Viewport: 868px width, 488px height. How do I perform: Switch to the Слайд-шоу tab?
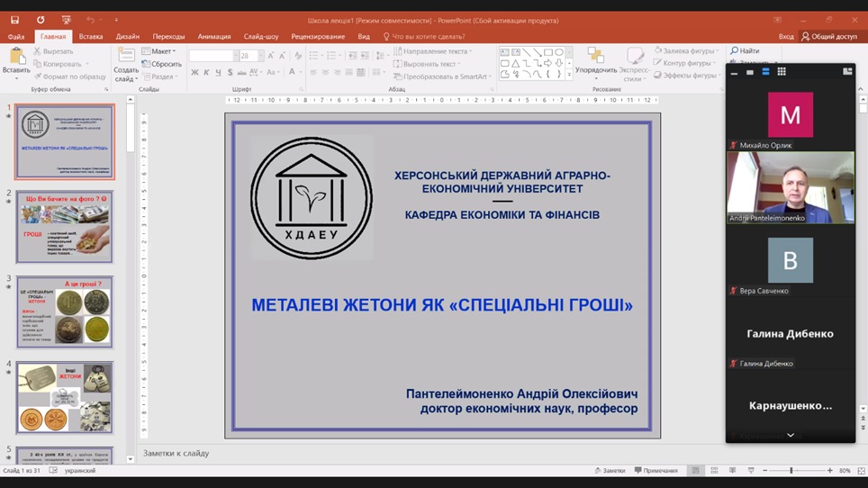261,37
